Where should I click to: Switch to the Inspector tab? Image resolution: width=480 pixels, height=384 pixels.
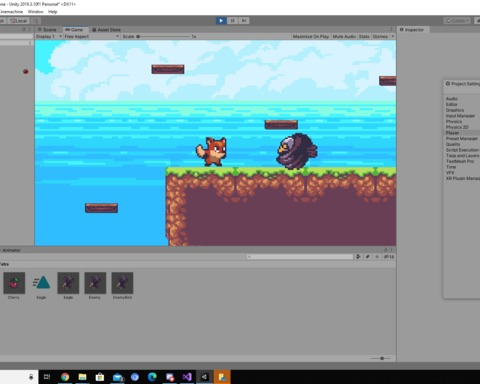click(412, 30)
